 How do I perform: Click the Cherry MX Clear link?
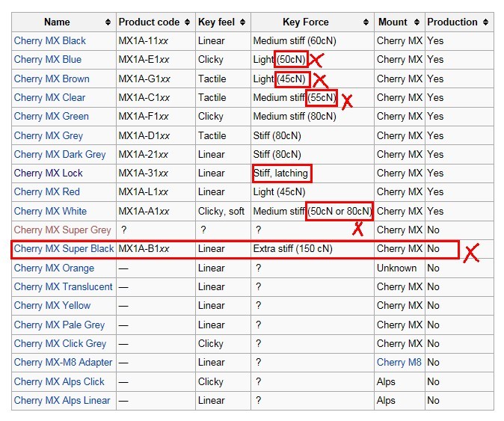click(x=49, y=97)
